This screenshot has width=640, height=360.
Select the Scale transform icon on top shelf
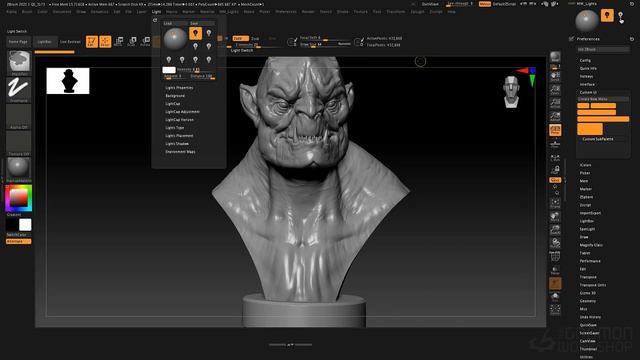coord(132,41)
